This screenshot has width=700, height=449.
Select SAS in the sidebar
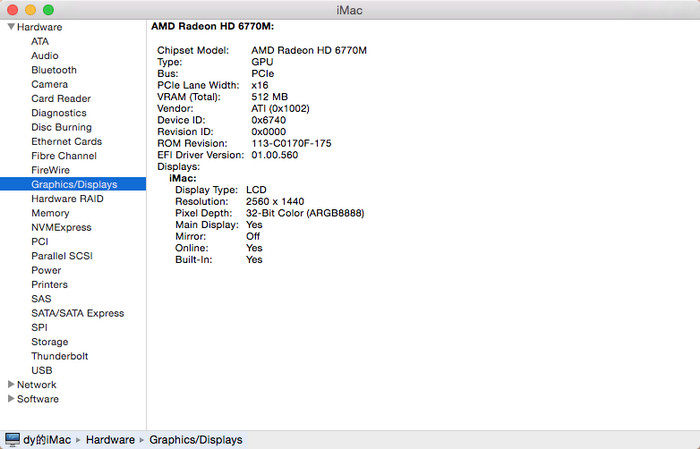click(41, 299)
